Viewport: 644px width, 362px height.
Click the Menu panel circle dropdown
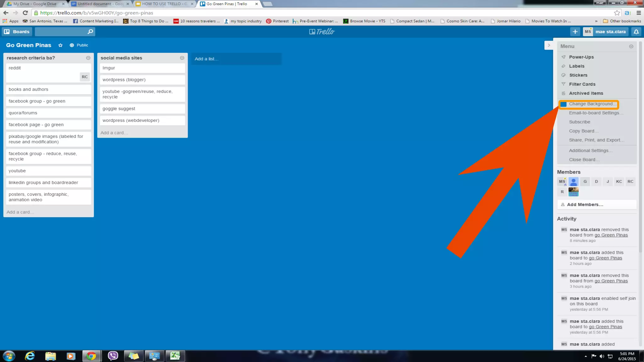click(631, 47)
